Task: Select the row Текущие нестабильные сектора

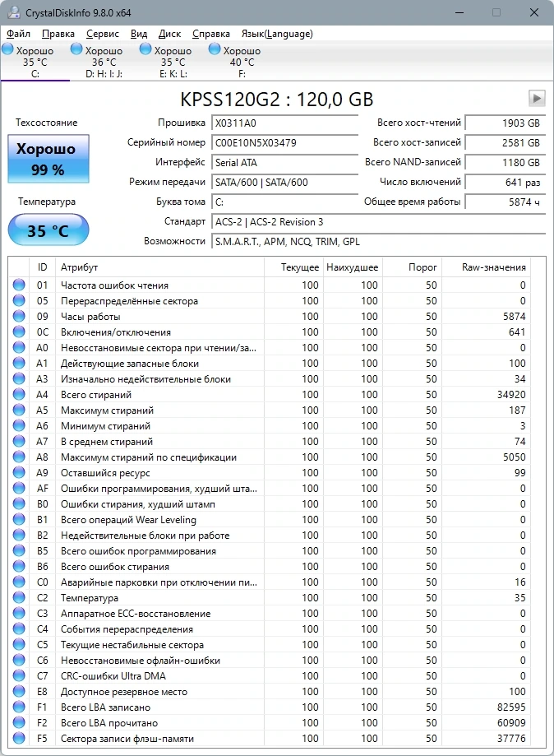Action: tap(270, 644)
